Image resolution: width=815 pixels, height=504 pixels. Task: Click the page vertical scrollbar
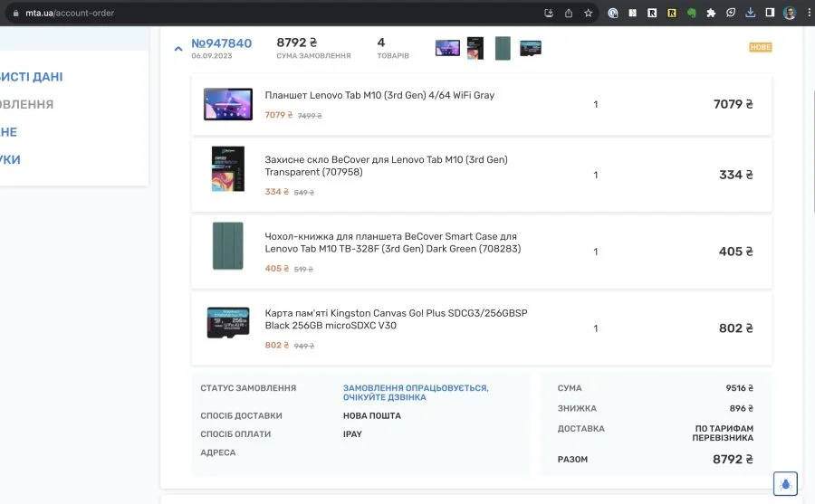(812, 151)
